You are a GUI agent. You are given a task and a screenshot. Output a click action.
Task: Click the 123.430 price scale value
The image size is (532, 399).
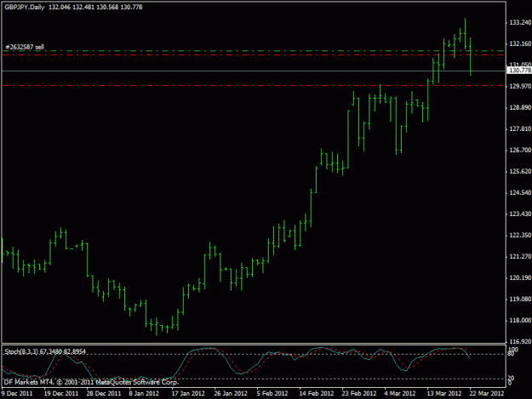tap(520, 214)
